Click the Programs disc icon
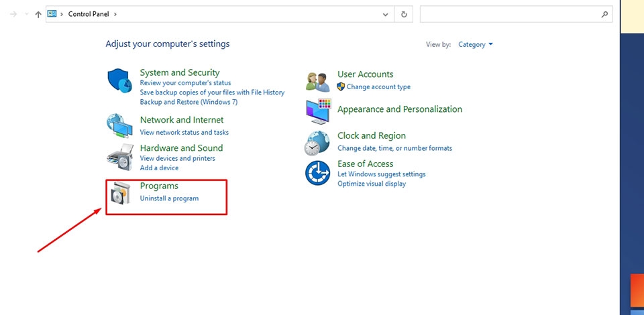644x315 pixels. 121,194
